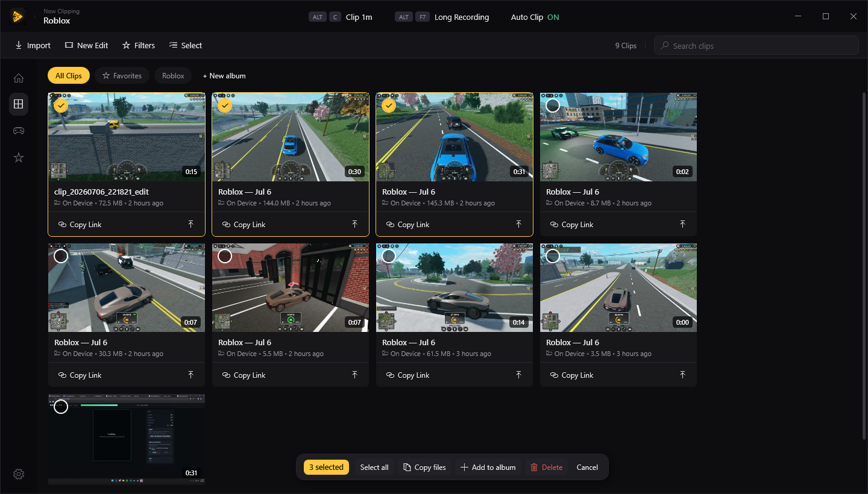Click the Medal logo icon
Viewport: 868px width, 494px height.
click(17, 17)
